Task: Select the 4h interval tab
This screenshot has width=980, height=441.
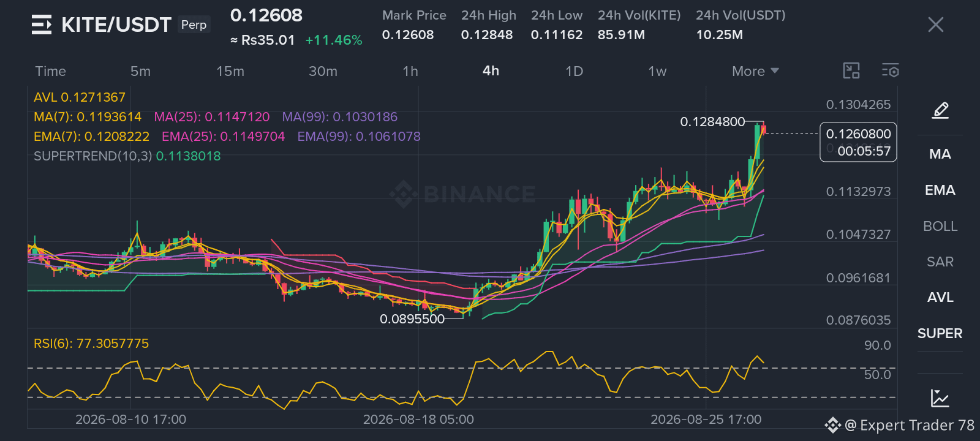Action: click(491, 71)
